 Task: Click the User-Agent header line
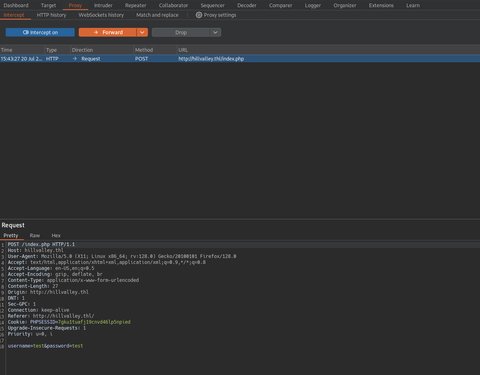point(122,256)
